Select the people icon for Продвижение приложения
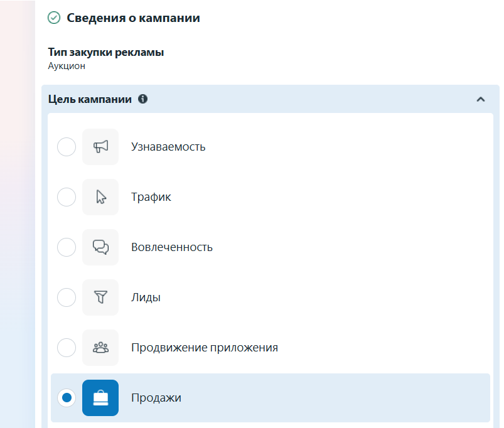Viewport: 504px width, 428px height. [x=100, y=347]
